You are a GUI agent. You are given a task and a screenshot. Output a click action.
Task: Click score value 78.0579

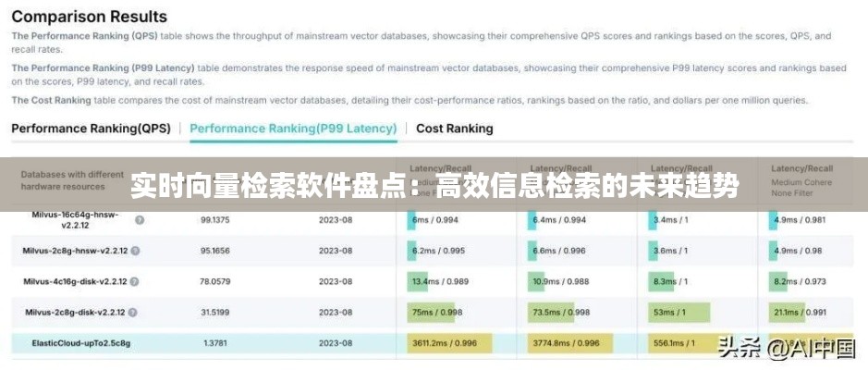click(x=214, y=282)
